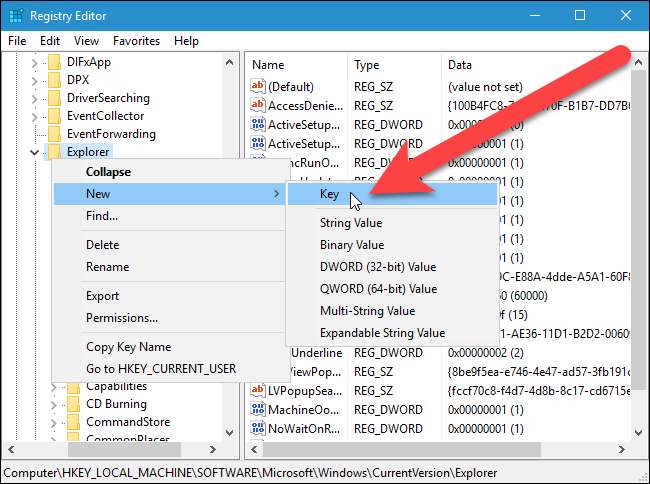This screenshot has height=484, width=650.
Task: Choose Key from the New submenu
Action: click(330, 195)
